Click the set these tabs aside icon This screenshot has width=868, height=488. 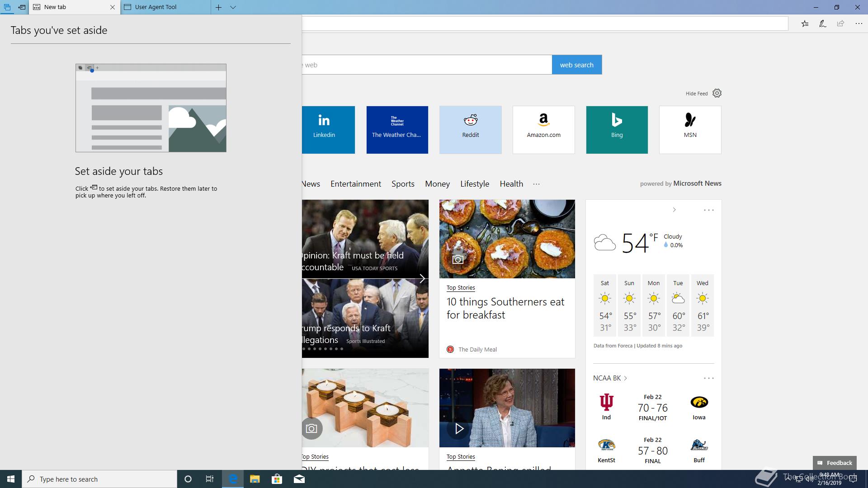click(x=22, y=7)
